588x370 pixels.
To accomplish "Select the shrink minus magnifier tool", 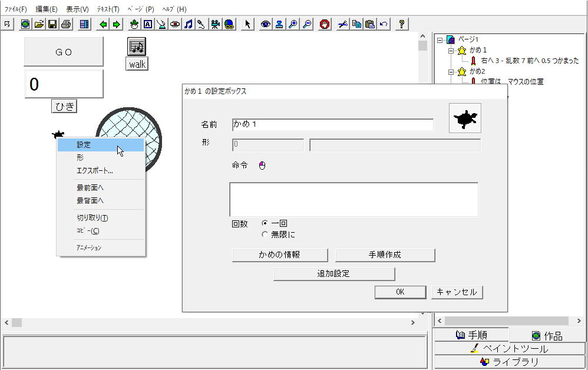I will pyautogui.click(x=307, y=24).
